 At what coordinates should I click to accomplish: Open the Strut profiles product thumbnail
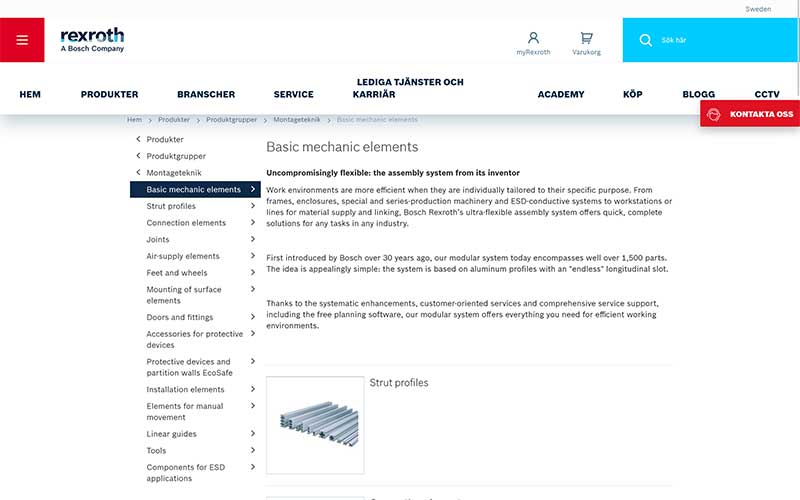(315, 425)
